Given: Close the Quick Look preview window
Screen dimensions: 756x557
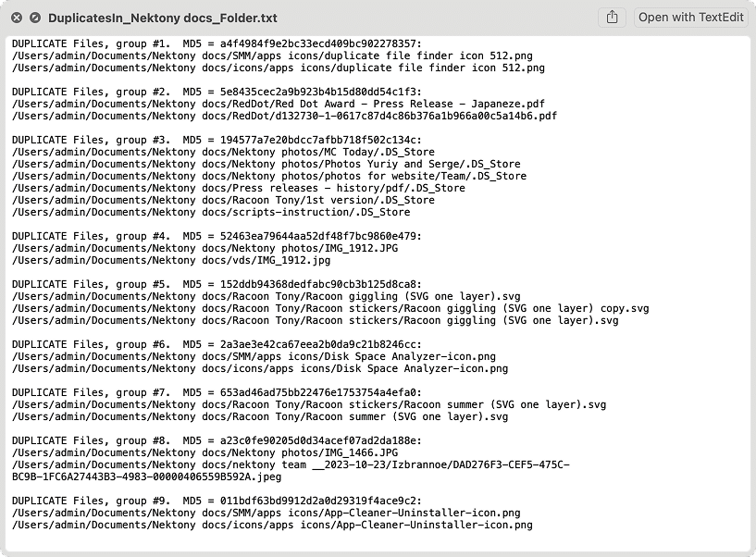Looking at the screenshot, I should point(17,18).
